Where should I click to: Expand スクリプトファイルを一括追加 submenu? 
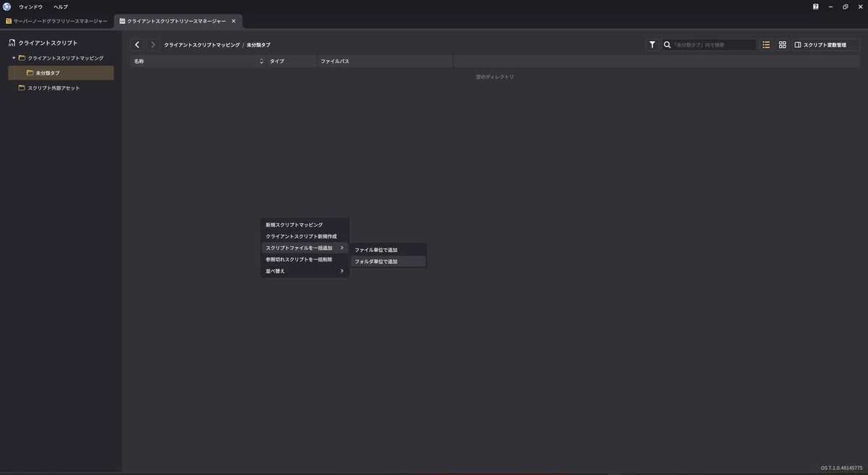pyautogui.click(x=305, y=248)
